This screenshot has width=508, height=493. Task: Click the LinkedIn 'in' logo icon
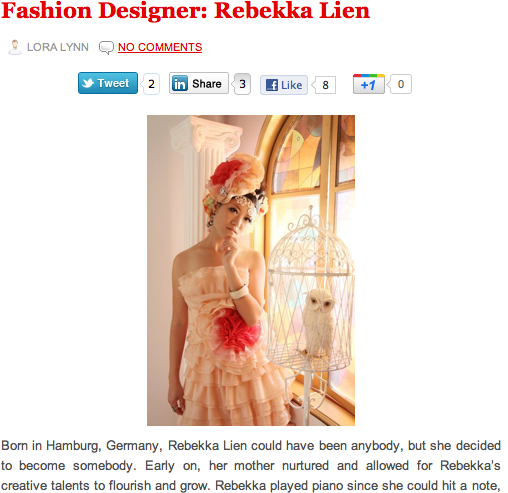click(180, 83)
